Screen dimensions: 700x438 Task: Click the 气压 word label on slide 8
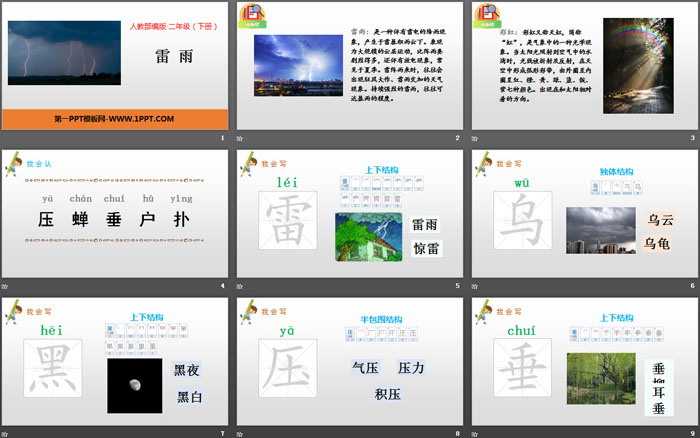pos(364,367)
